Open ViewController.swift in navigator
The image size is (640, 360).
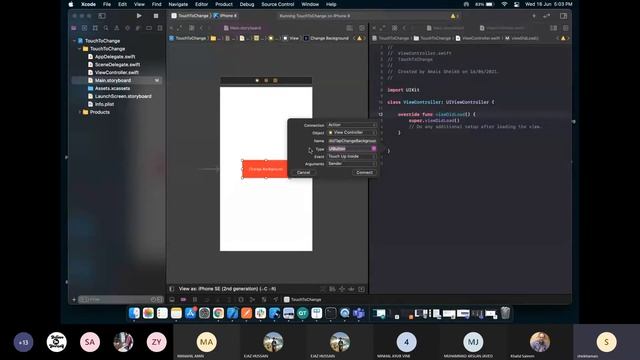(x=113, y=72)
